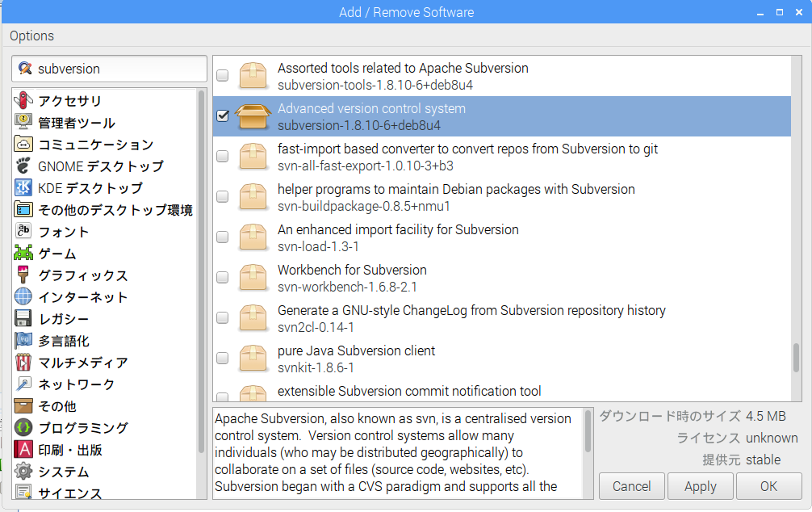Click the Cancel button
Image resolution: width=812 pixels, height=512 pixels.
click(x=631, y=486)
